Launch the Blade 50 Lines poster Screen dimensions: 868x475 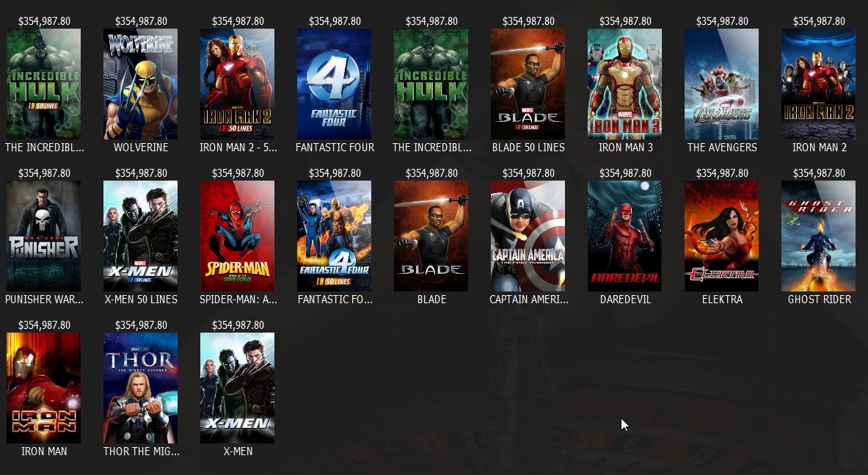pyautogui.click(x=528, y=84)
